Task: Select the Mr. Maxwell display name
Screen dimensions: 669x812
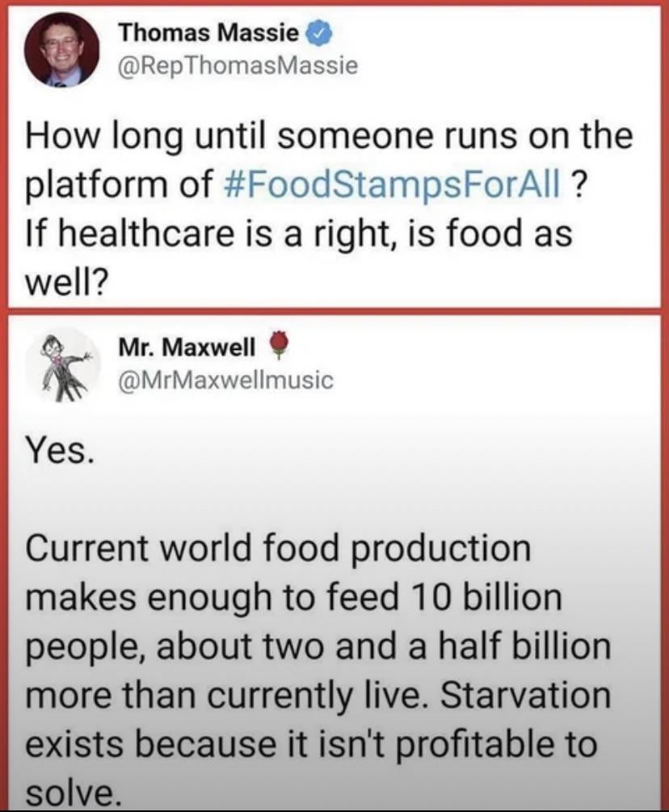Action: [x=187, y=348]
